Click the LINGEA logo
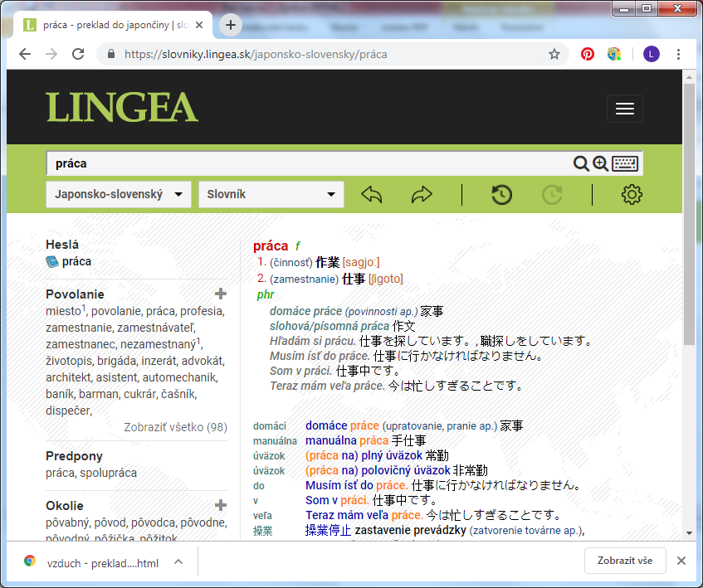Screen dimensions: 703x588 pyautogui.click(x=122, y=108)
